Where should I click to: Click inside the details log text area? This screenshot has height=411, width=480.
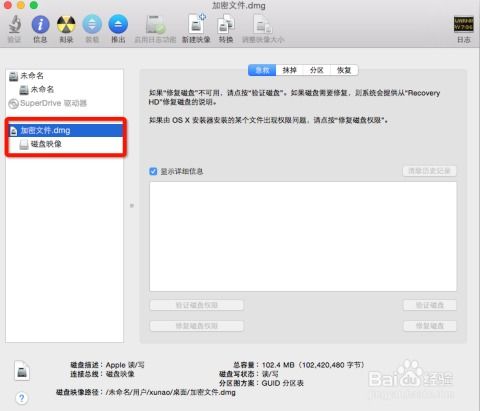pyautogui.click(x=303, y=237)
